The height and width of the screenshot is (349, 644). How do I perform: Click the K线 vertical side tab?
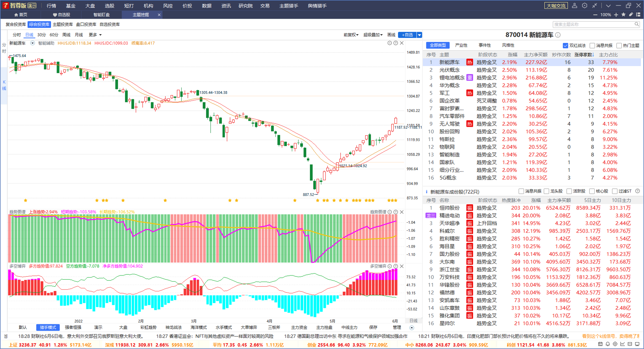click(x=4, y=85)
